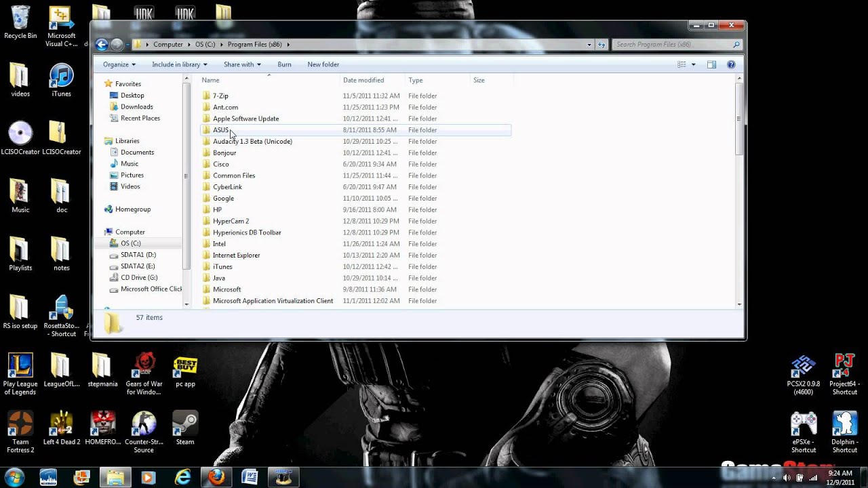Select the ASUS folder row
Screen dimensions: 868x488
click(x=356, y=130)
